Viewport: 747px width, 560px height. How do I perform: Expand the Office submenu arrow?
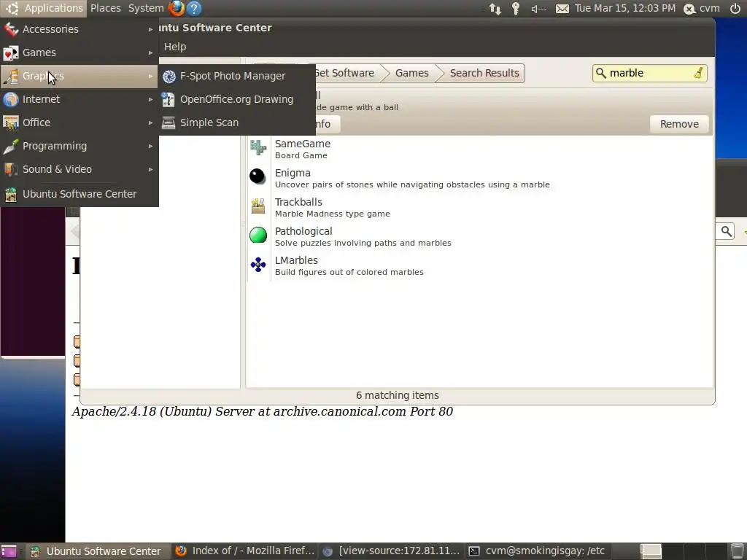click(150, 122)
